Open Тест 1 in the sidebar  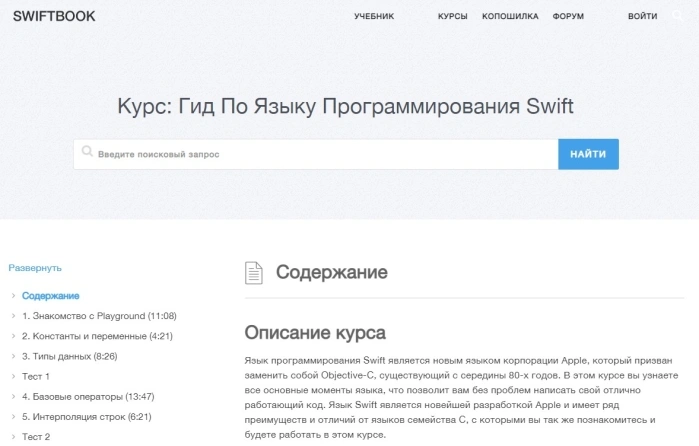tap(36, 376)
